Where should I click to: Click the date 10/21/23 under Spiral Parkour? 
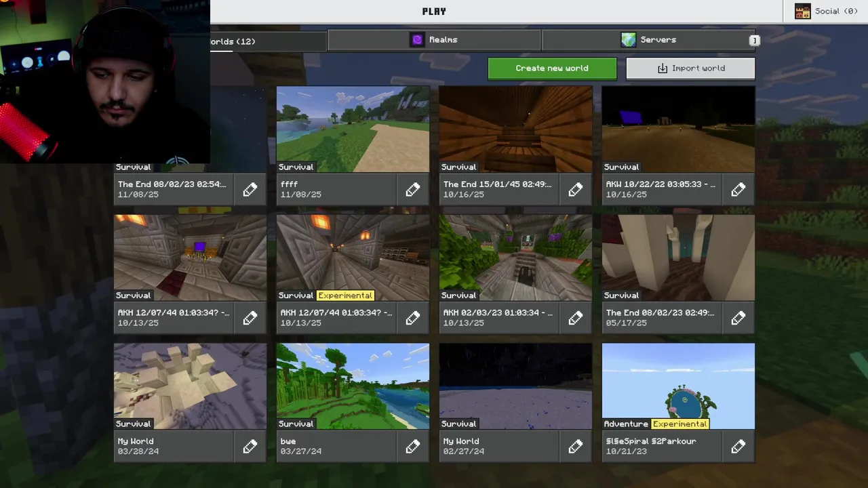click(627, 451)
